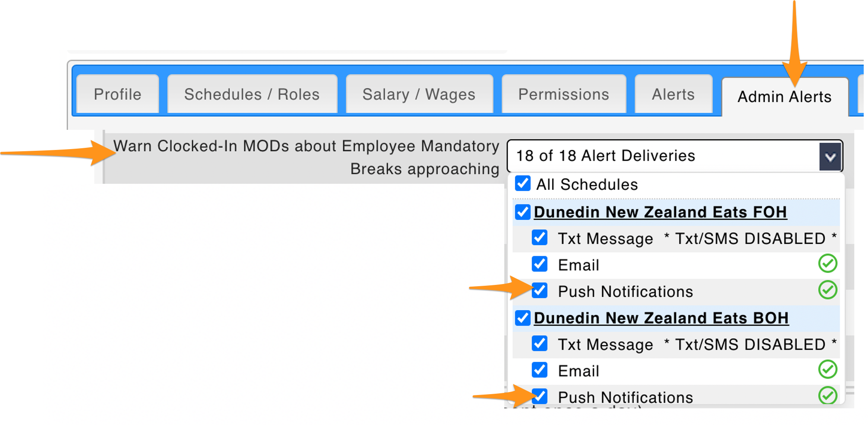Collapse the Alert Deliveries dropdown arrow
This screenshot has width=868, height=425.
(830, 157)
